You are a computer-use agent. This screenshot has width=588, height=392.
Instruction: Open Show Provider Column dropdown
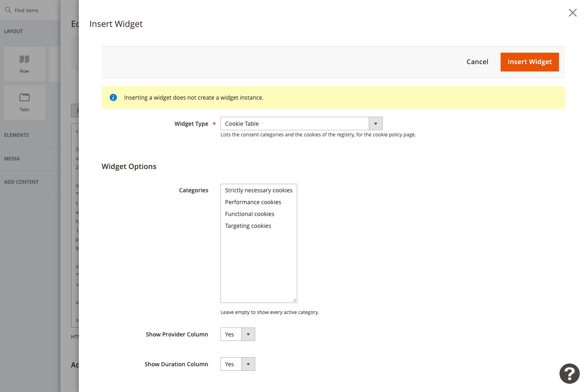[238, 334]
